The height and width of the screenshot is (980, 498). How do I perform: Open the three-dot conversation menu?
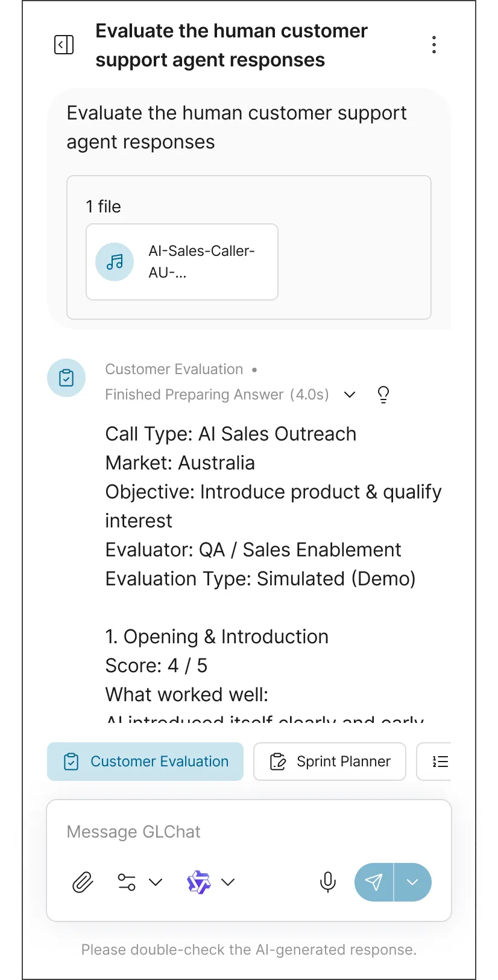pyautogui.click(x=433, y=45)
